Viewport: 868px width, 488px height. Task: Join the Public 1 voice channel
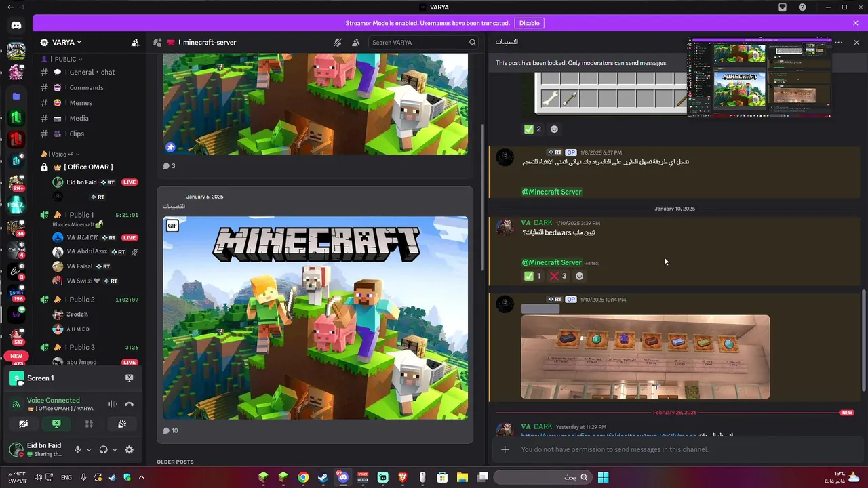90,215
